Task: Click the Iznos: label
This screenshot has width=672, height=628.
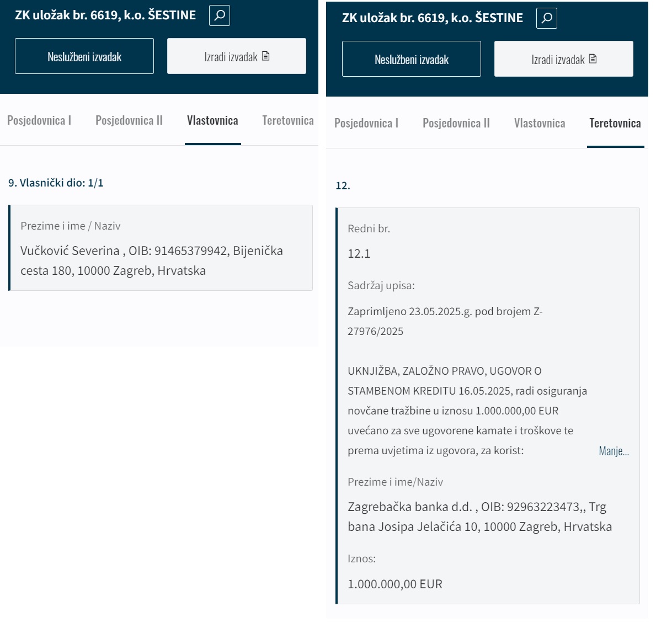Action: pos(361,558)
